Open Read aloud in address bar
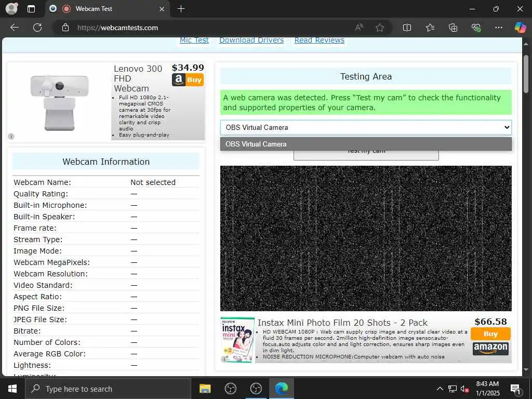The image size is (532, 399). pos(359,28)
